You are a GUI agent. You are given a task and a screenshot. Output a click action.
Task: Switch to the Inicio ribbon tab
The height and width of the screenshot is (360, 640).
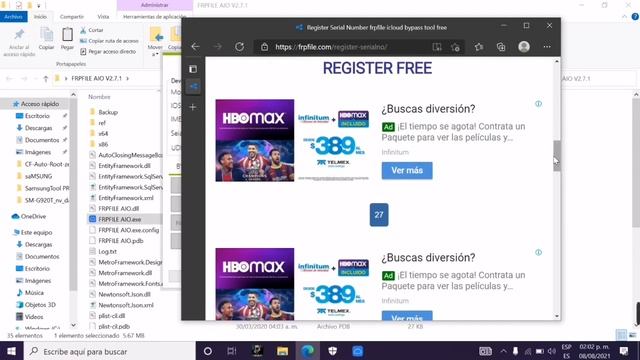pyautogui.click(x=40, y=17)
